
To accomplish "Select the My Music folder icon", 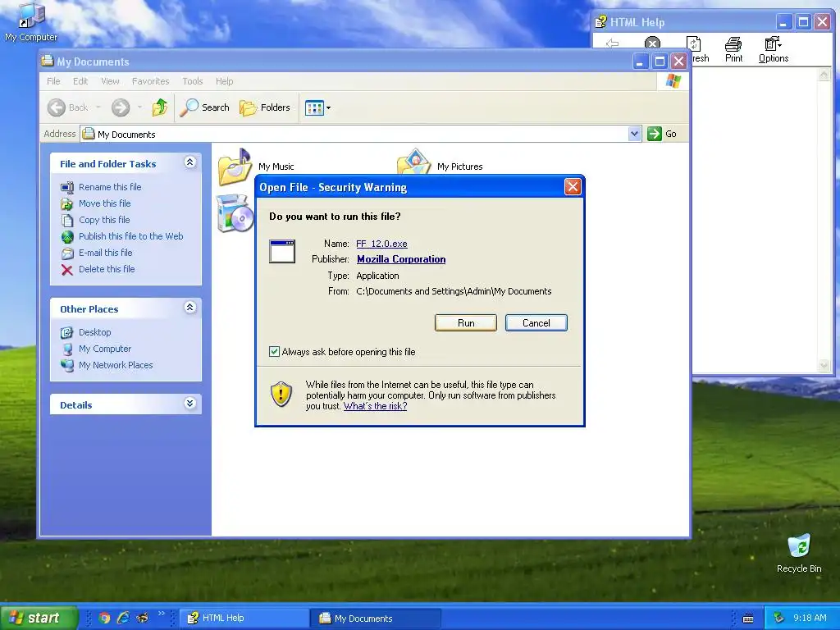I will [x=235, y=167].
